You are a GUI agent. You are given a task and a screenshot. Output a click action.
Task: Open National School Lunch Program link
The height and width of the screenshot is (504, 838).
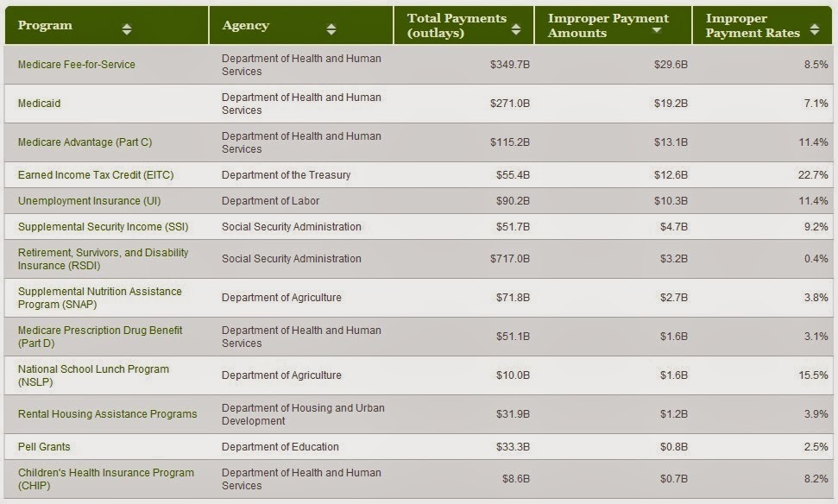(93, 375)
